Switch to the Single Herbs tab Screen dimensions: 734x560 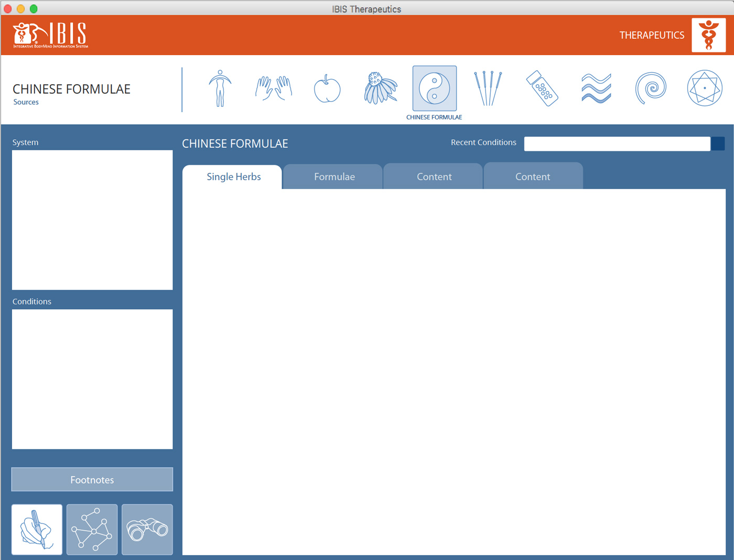[232, 177]
